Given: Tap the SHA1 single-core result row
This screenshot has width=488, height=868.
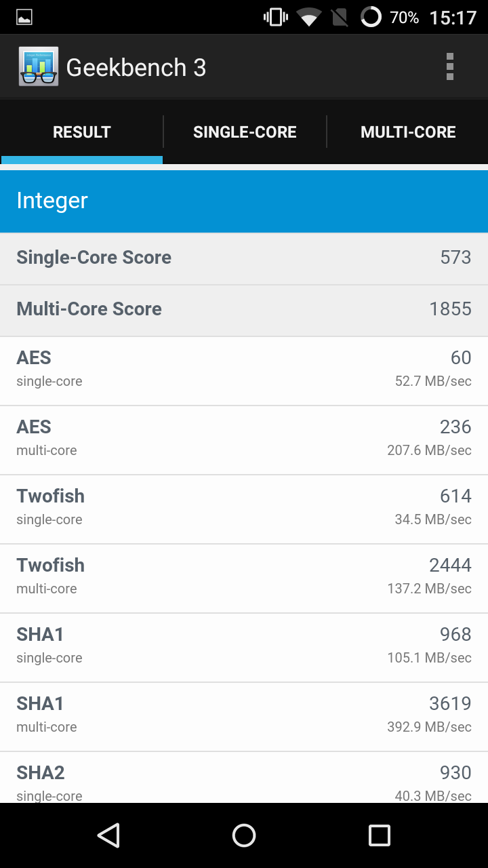Looking at the screenshot, I should [244, 648].
